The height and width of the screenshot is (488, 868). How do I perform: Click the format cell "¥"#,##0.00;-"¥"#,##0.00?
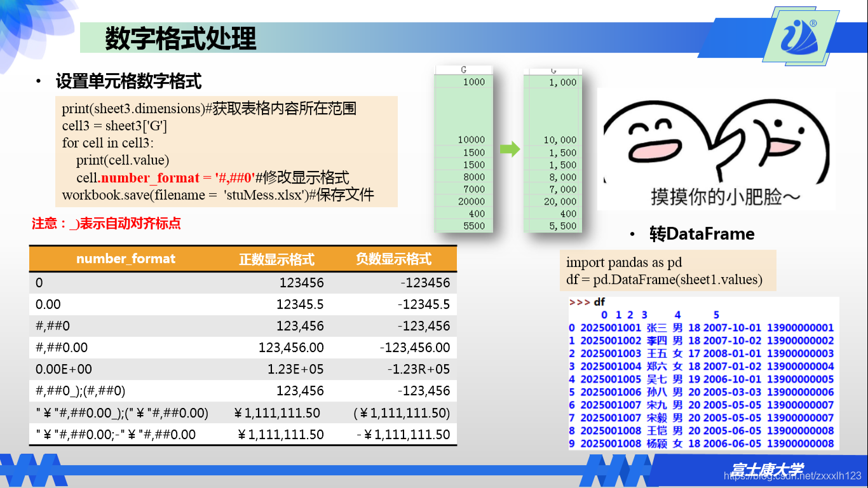point(116,435)
